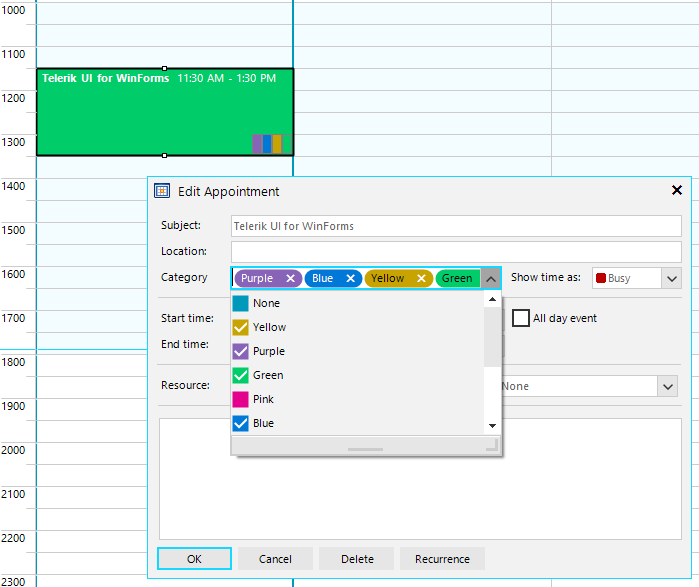Click the Cancel button
699x587 pixels.
pyautogui.click(x=275, y=559)
